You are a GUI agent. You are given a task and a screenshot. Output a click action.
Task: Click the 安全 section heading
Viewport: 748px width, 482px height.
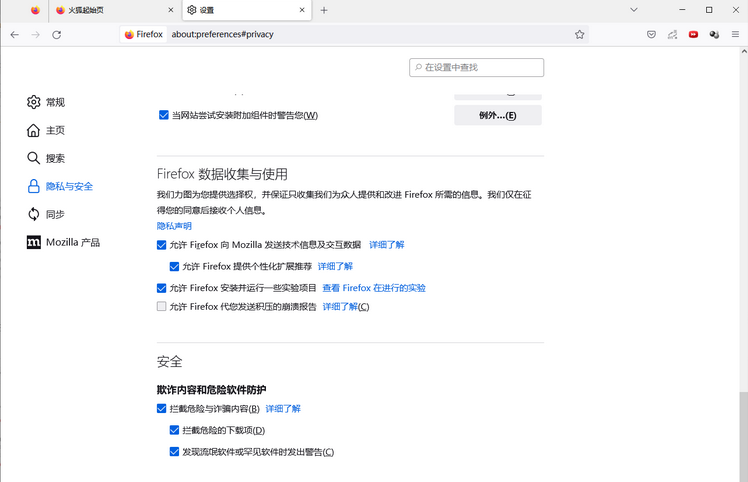[169, 362]
